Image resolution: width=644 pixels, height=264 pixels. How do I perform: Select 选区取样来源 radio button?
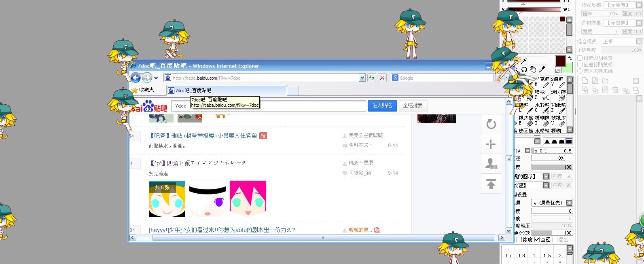coord(580,71)
